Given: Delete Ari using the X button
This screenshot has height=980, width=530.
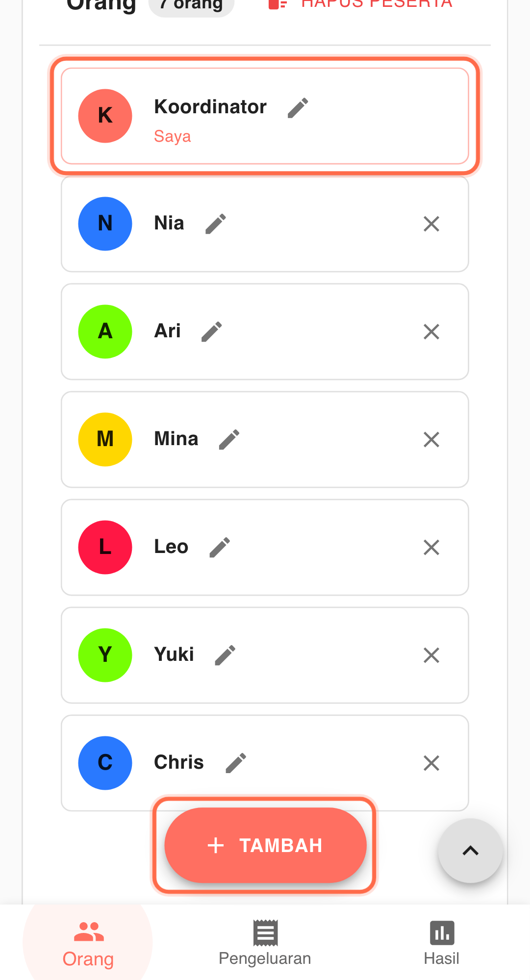Looking at the screenshot, I should tap(431, 332).
